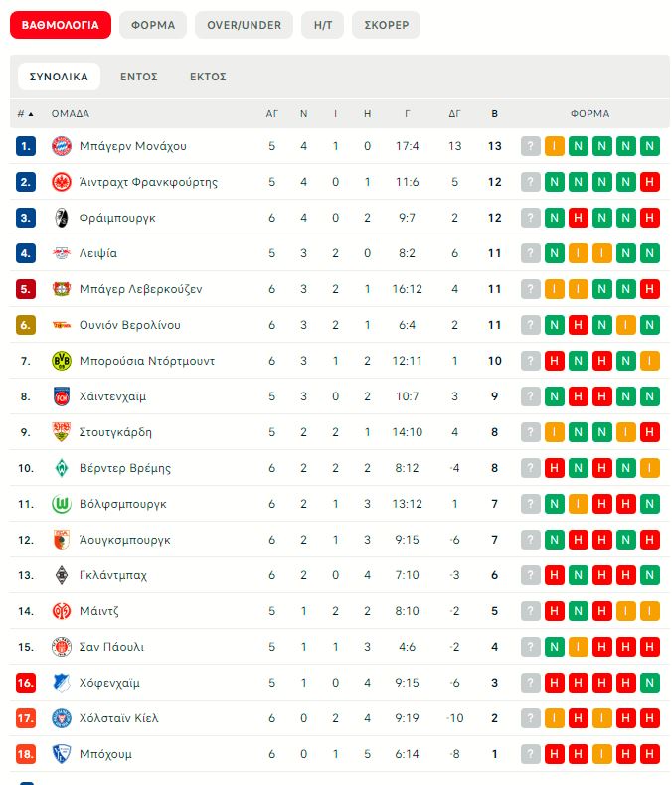Sort standings by the ΔΓ column header
Image resolution: width=672 pixels, height=785 pixels.
click(x=455, y=114)
